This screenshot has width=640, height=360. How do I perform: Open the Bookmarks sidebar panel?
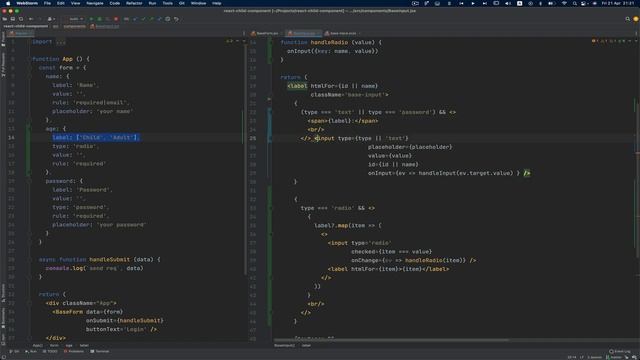3,318
